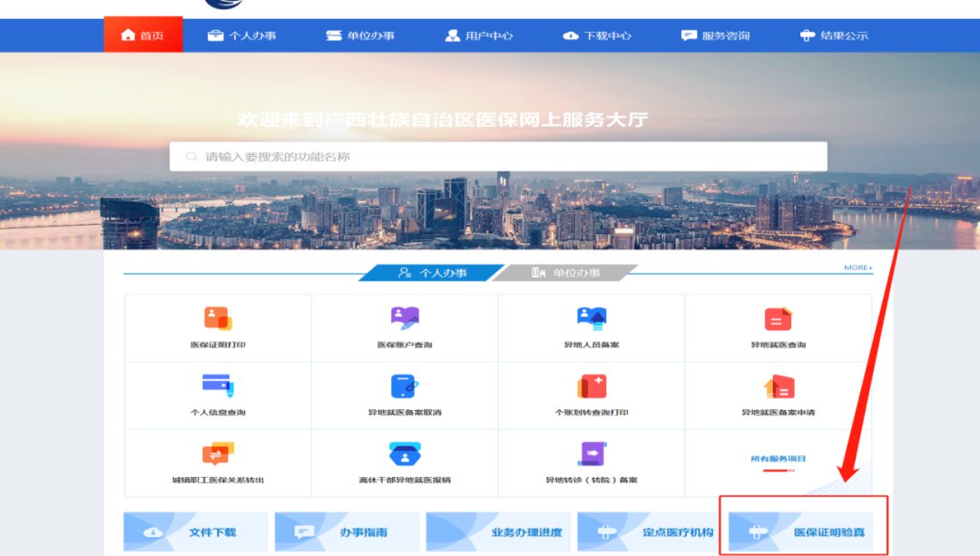Click the 异地就医查询 label

779,345
